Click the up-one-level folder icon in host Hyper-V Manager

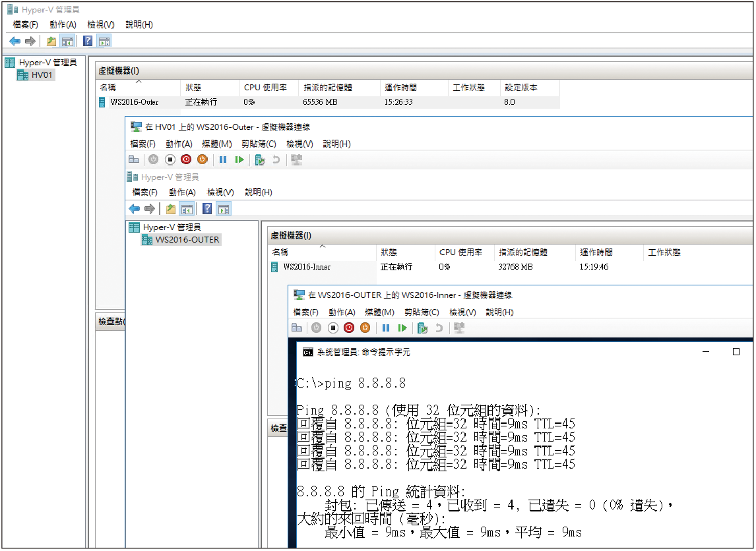[x=51, y=42]
